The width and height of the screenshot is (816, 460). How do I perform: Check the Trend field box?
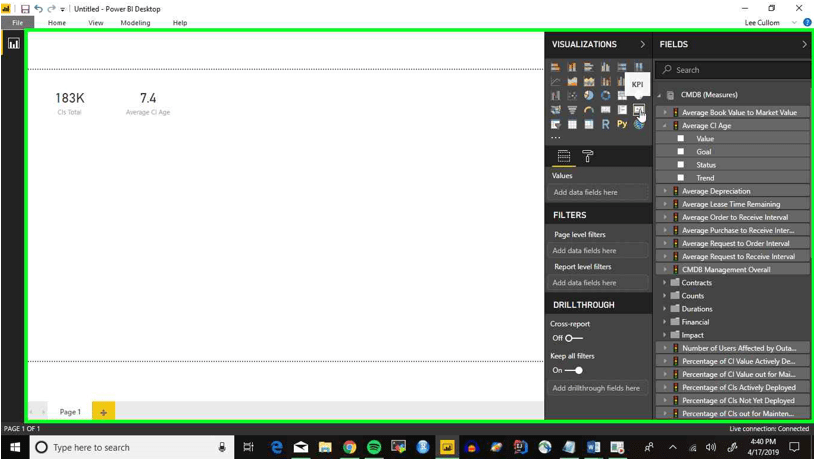[681, 177]
